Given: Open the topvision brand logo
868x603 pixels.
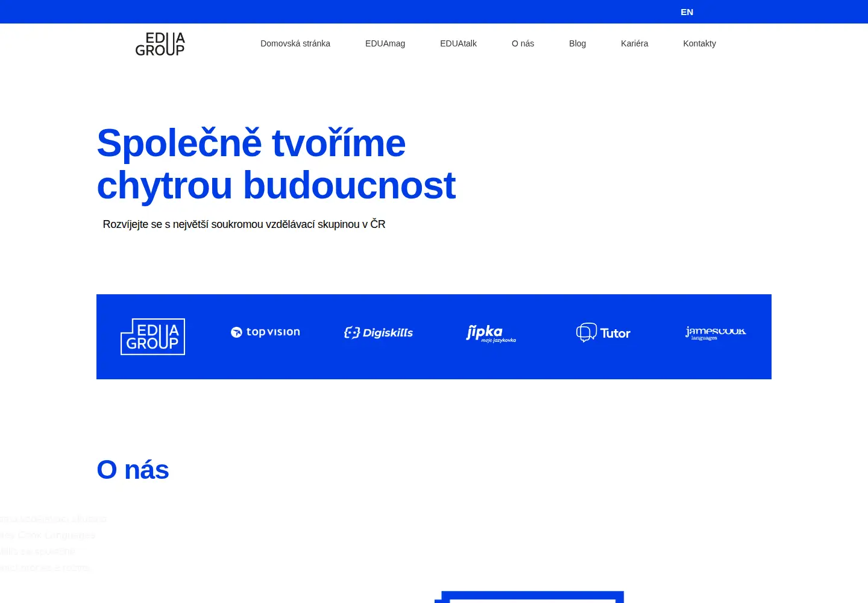Looking at the screenshot, I should [265, 332].
